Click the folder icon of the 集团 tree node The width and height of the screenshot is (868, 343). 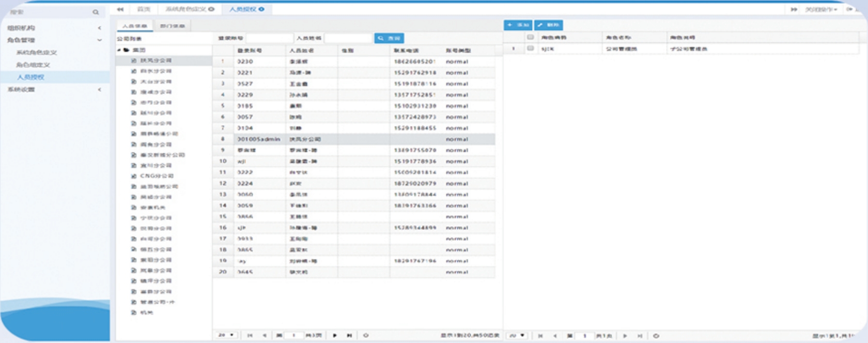127,50
